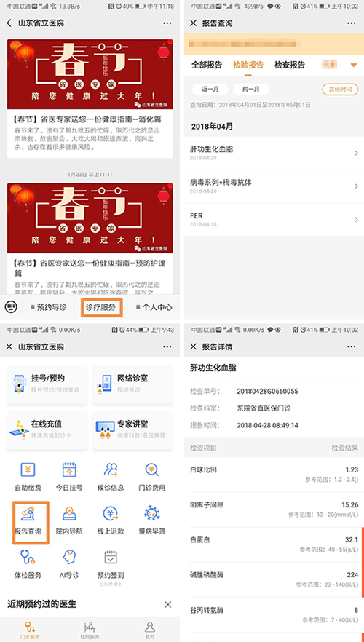Switch to 全部报告 tab

(x=207, y=65)
